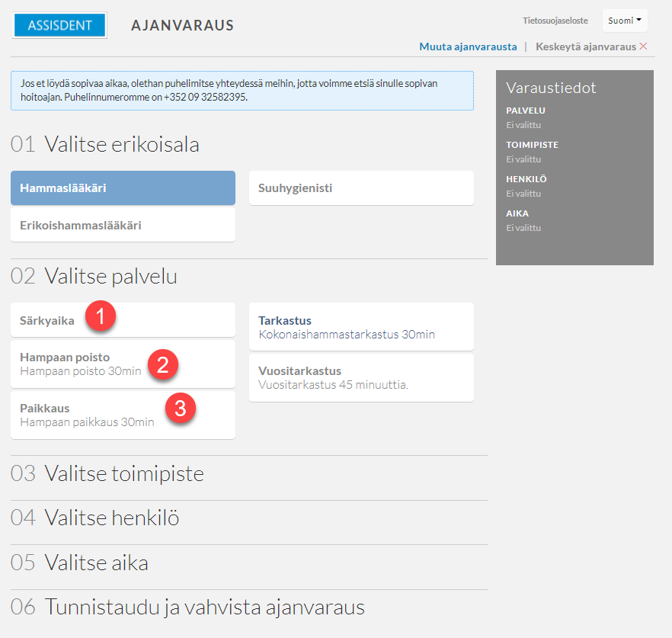Select Erikoishammaslääkäri specialty
This screenshot has height=638, width=672.
pyautogui.click(x=123, y=225)
